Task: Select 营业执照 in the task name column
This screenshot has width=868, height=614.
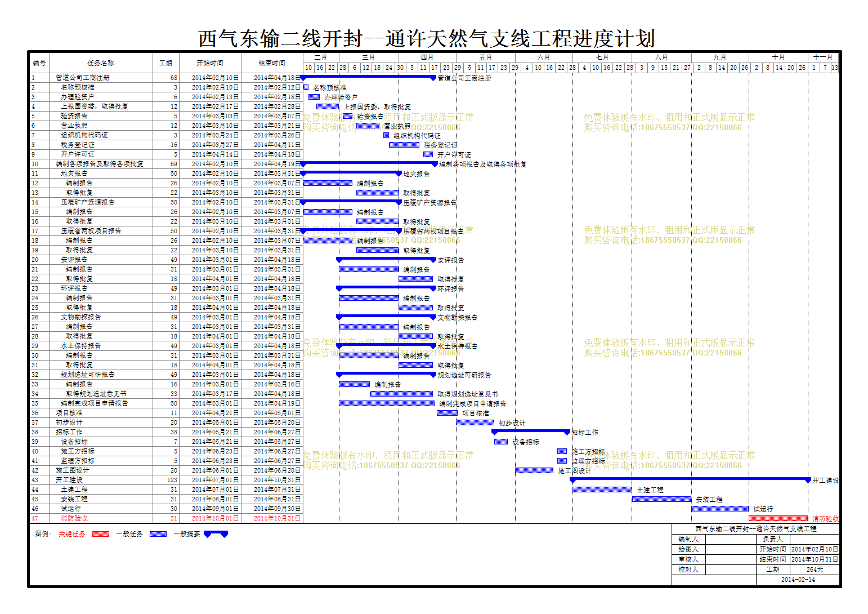Action: 74,126
